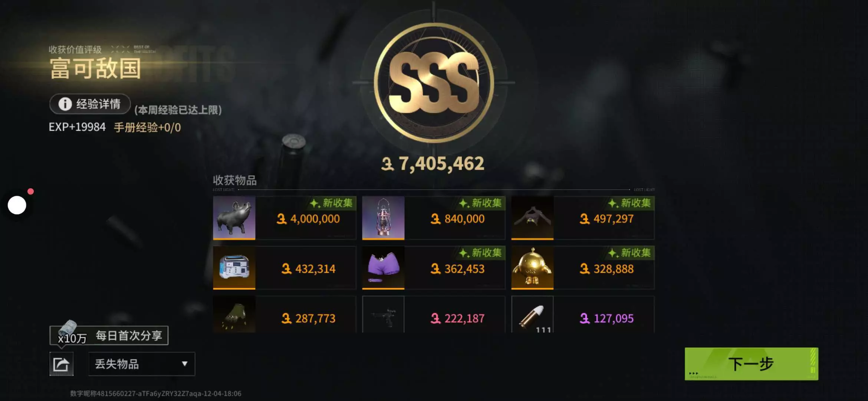Viewport: 868px width, 401px height.
Task: Select the lantern item worth 840,000
Action: click(383, 218)
